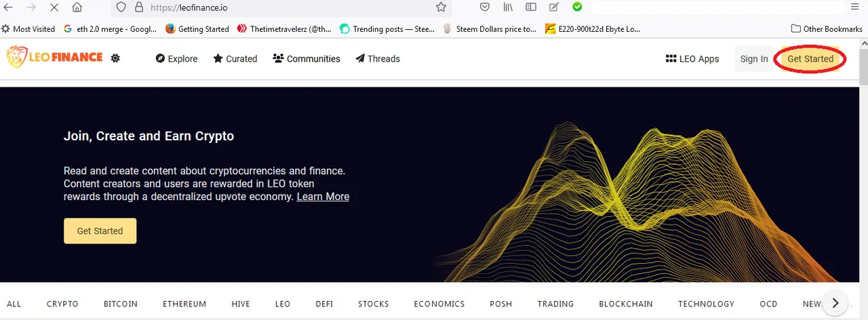868x320 pixels.
Task: Open the LEO Apps menu
Action: [692, 58]
